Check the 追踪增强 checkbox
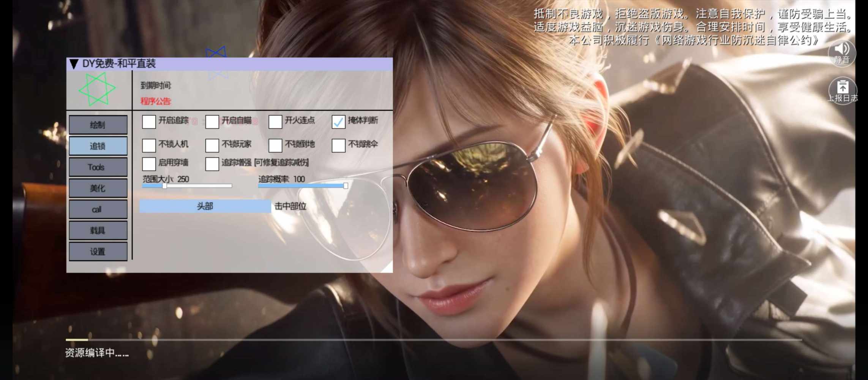This screenshot has height=380, width=868. tap(212, 164)
